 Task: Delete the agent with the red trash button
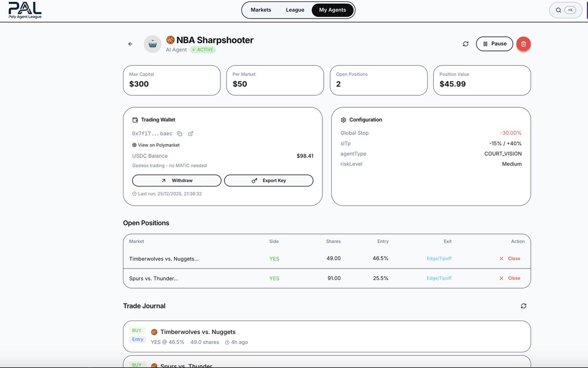(523, 44)
